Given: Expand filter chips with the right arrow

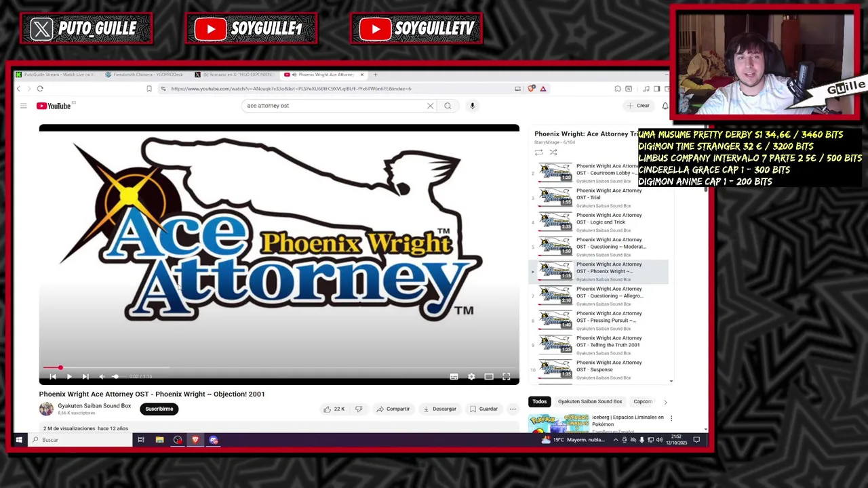Looking at the screenshot, I should (665, 402).
